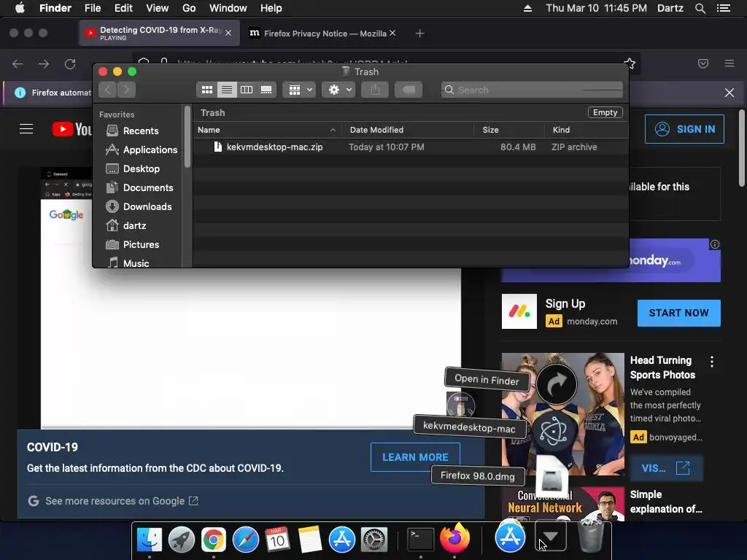Screen dimensions: 747x560
Task: Switch Finder to gallery view
Action: click(x=266, y=90)
